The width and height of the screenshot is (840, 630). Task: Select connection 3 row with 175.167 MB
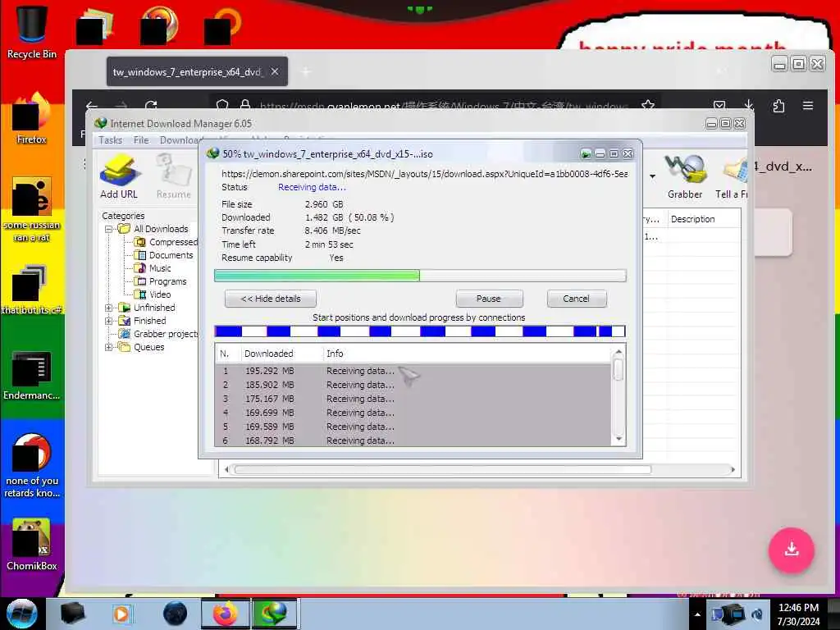[413, 399]
